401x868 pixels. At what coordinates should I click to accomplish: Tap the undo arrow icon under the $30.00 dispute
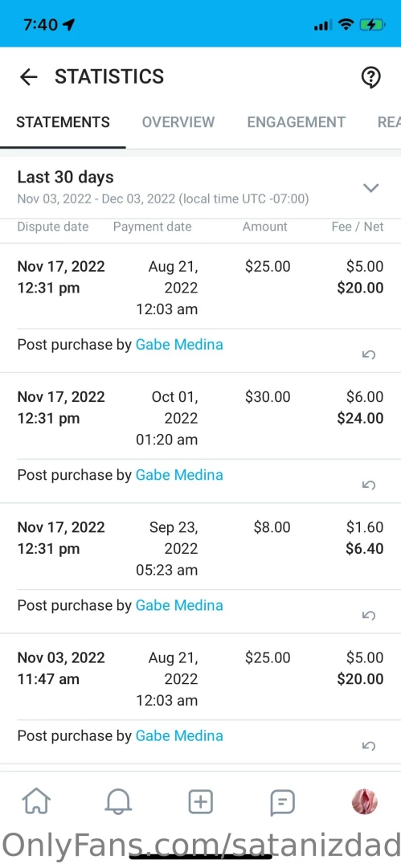[x=369, y=485]
